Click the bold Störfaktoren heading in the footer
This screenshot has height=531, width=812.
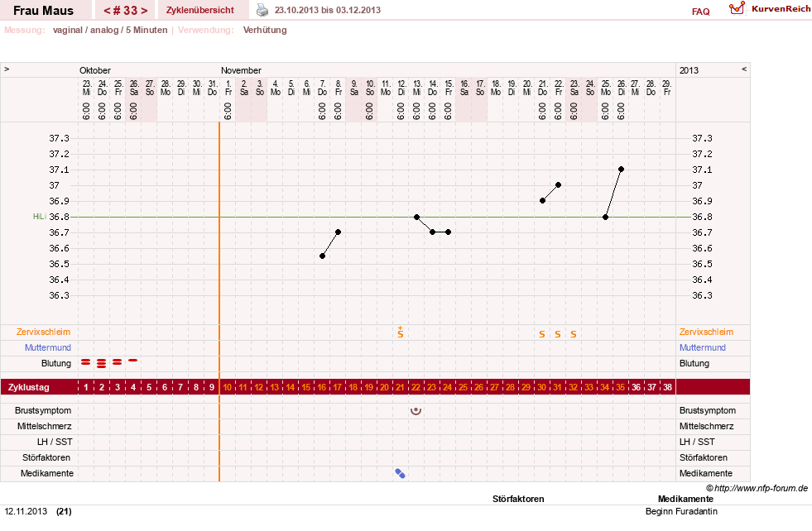coord(518,499)
